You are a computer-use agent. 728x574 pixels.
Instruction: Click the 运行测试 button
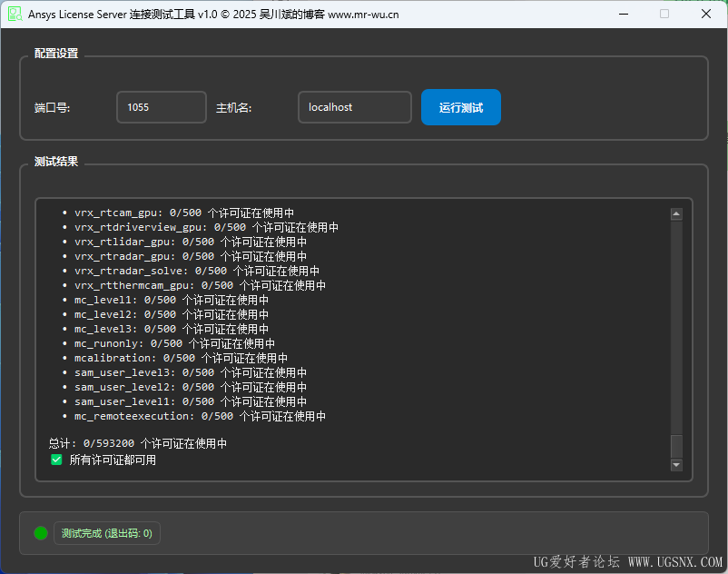tap(461, 107)
